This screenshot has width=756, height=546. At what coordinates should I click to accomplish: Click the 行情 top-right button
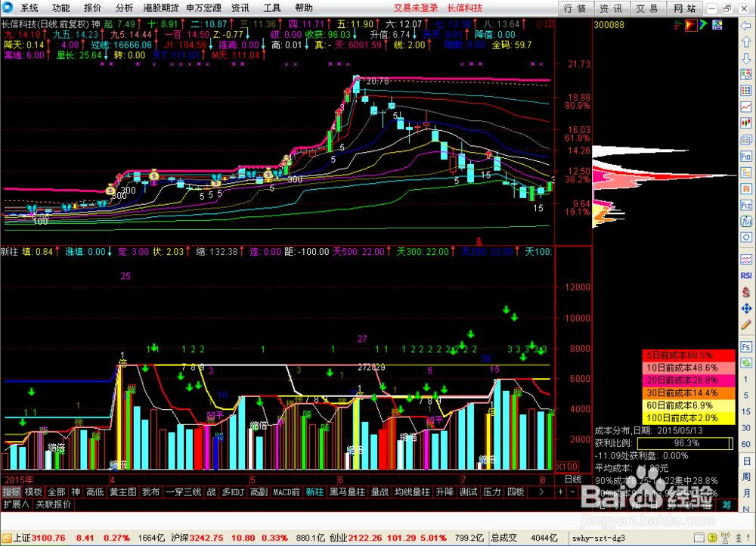575,8
